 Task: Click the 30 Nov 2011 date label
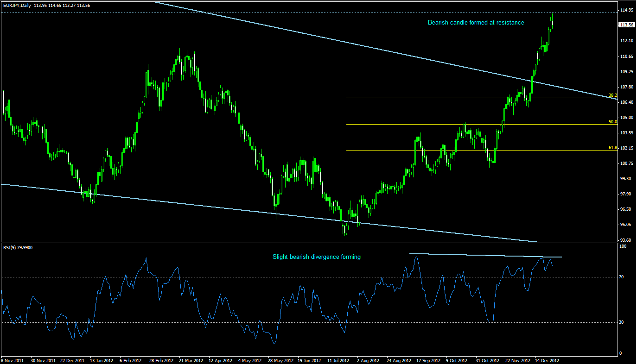pyautogui.click(x=43, y=360)
